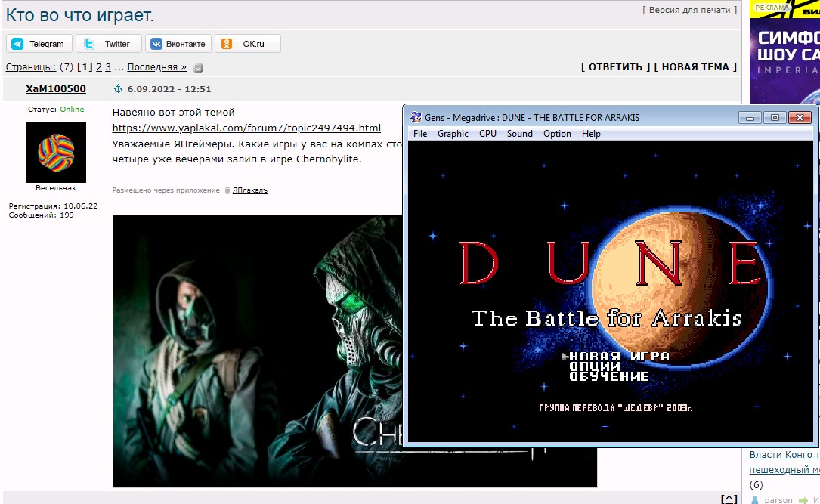The width and height of the screenshot is (820, 504).
Task: Click the ЯПлакалъ app link
Action: point(250,190)
